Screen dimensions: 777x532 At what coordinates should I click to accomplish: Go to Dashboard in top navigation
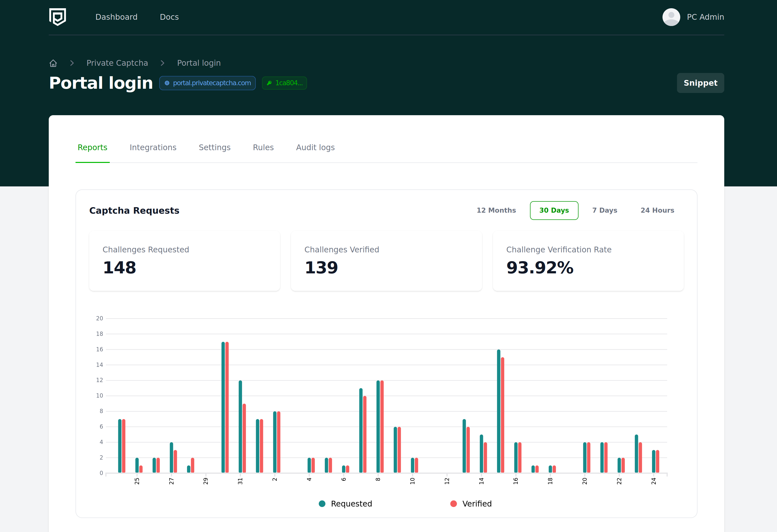click(x=116, y=17)
